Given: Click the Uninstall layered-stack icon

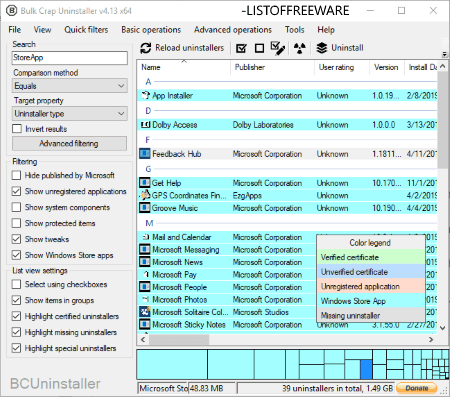Looking at the screenshot, I should tap(322, 48).
